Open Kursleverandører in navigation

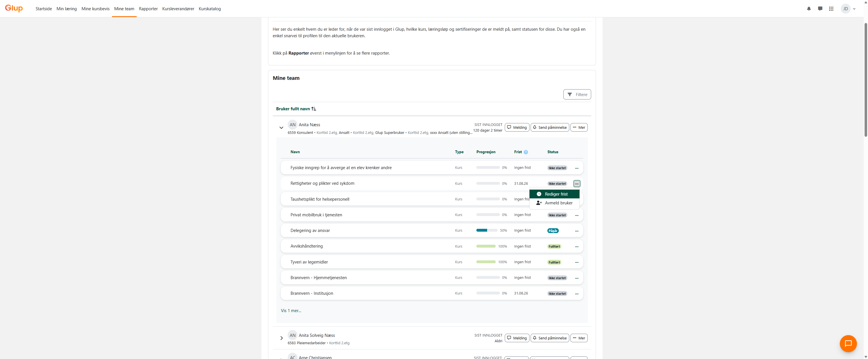(x=178, y=9)
